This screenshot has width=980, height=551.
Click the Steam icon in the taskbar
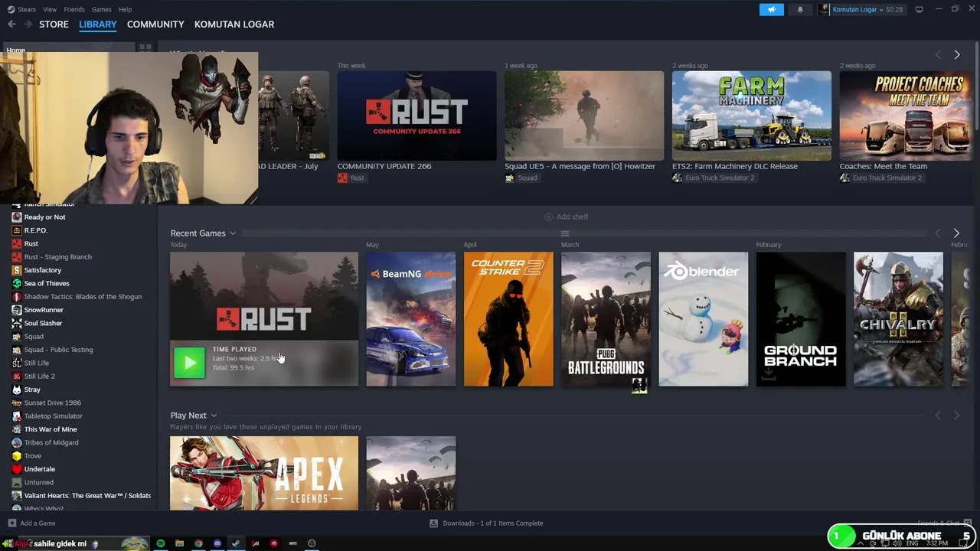[236, 543]
